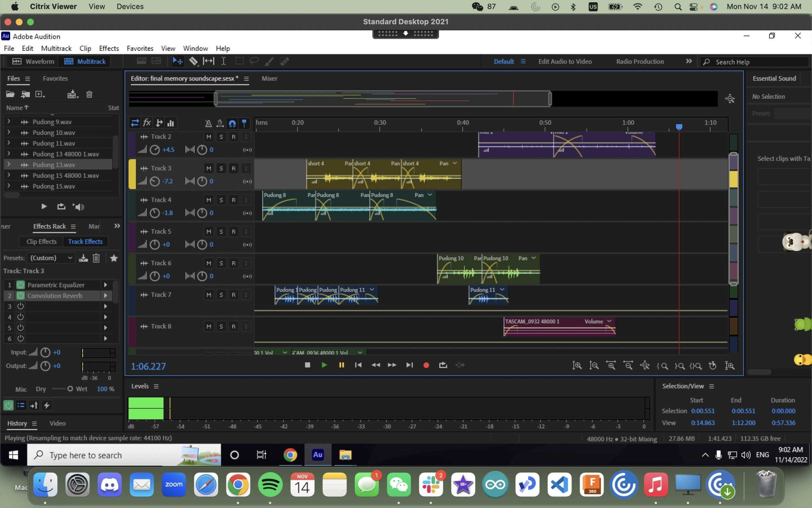Show the track effects (fx) view
This screenshot has width=812, height=508.
(x=147, y=123)
